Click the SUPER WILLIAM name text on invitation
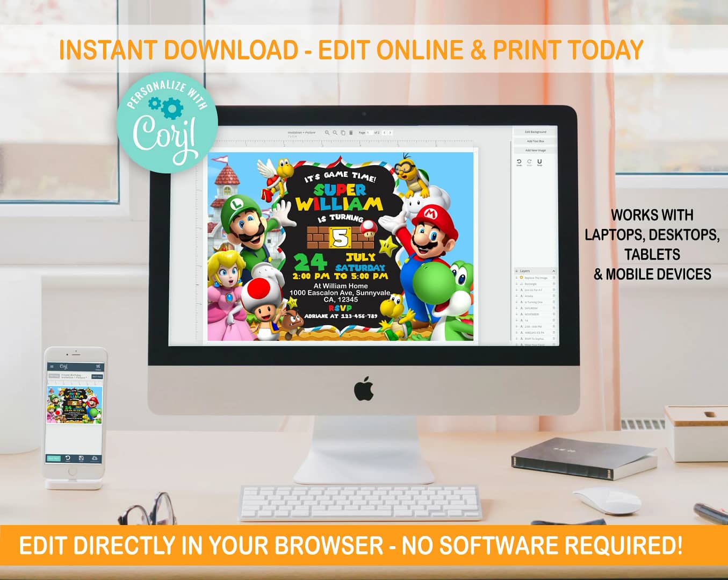This screenshot has height=580, width=728. tap(340, 197)
